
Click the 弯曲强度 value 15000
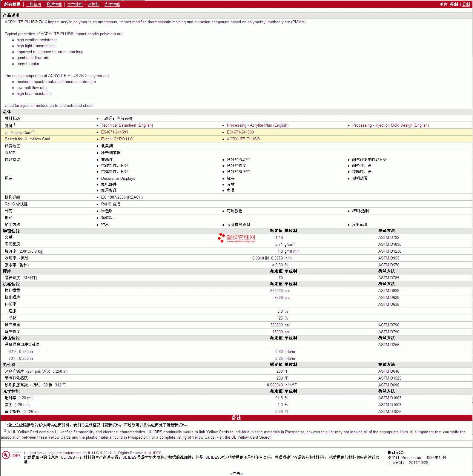[x=278, y=332]
